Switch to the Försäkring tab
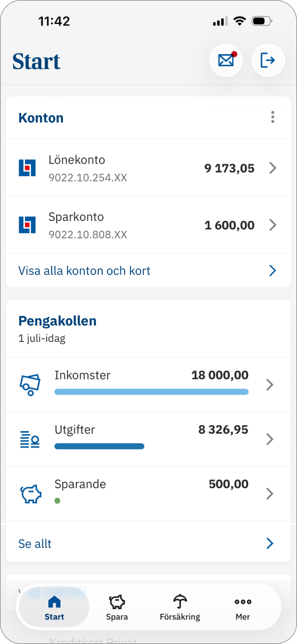 pos(180,607)
